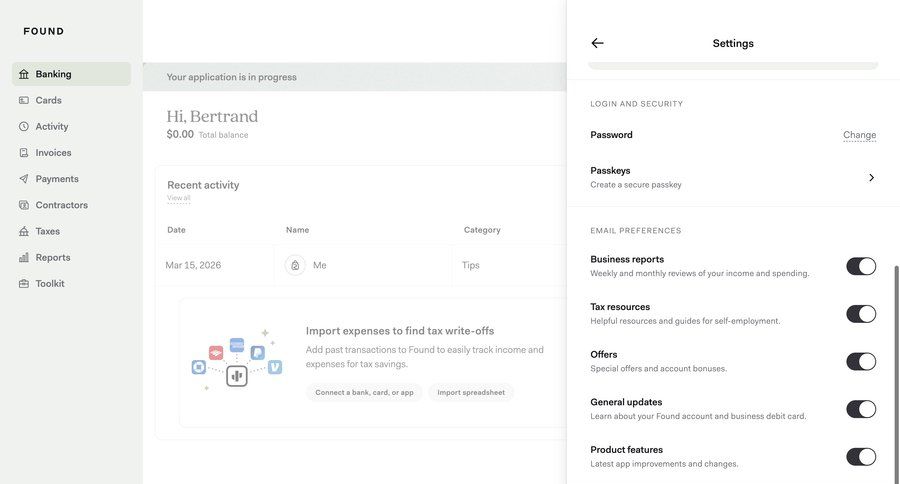This screenshot has height=484, width=900.
Task: Click the FOUND logo
Action: click(44, 31)
